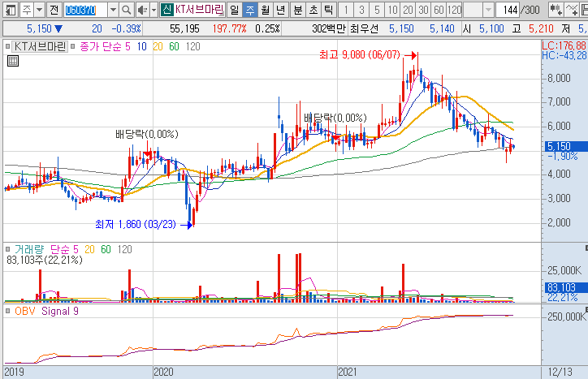Click the KT서브마린 legend label in chart
This screenshot has width=588, height=379.
40,46
